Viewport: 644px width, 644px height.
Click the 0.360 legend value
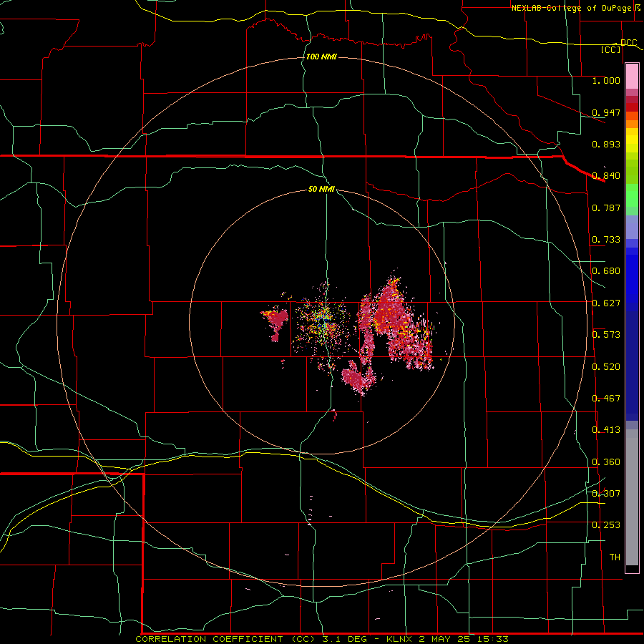[606, 462]
